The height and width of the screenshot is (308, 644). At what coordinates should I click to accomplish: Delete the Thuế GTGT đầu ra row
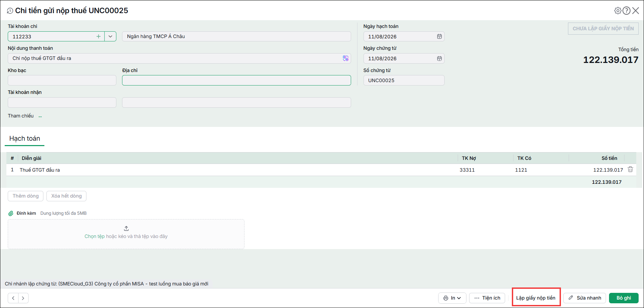coord(631,169)
